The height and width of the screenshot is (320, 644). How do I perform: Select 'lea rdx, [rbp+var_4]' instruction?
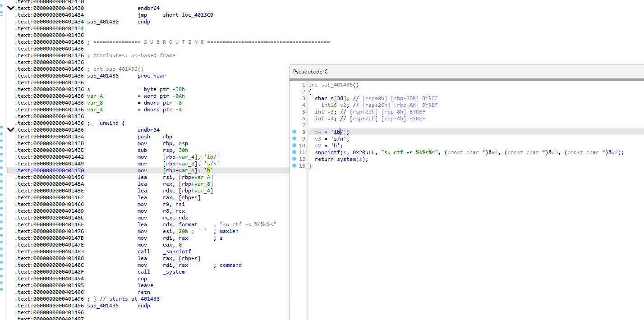pos(175,191)
